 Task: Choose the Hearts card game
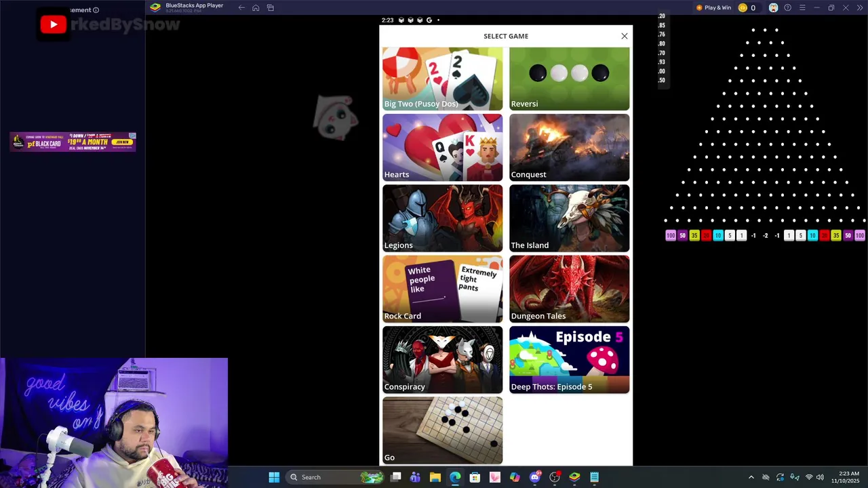coord(442,147)
